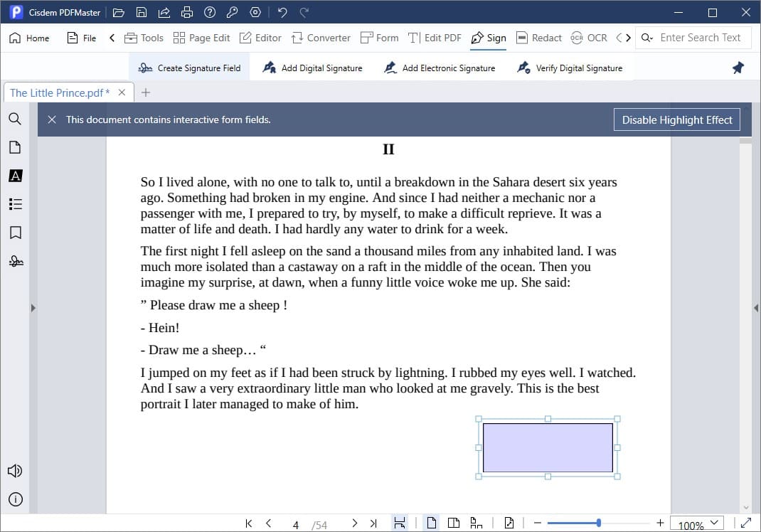
Task: Click the page number input field
Action: click(296, 525)
